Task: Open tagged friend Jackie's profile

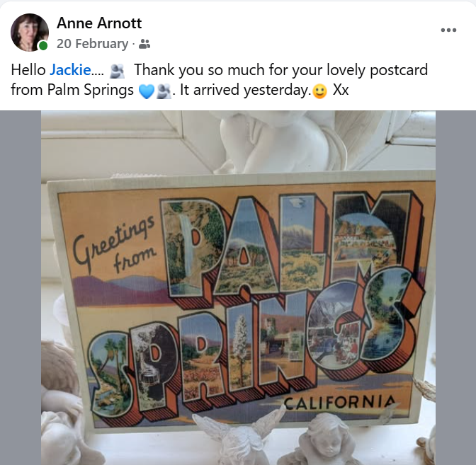Action: [x=70, y=70]
